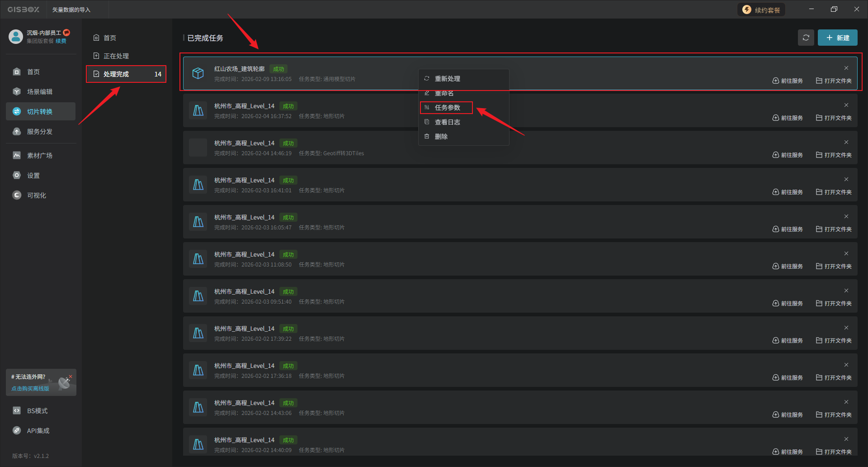Click the refresh icon beside the 新建 button
This screenshot has height=467, width=868.
(806, 38)
